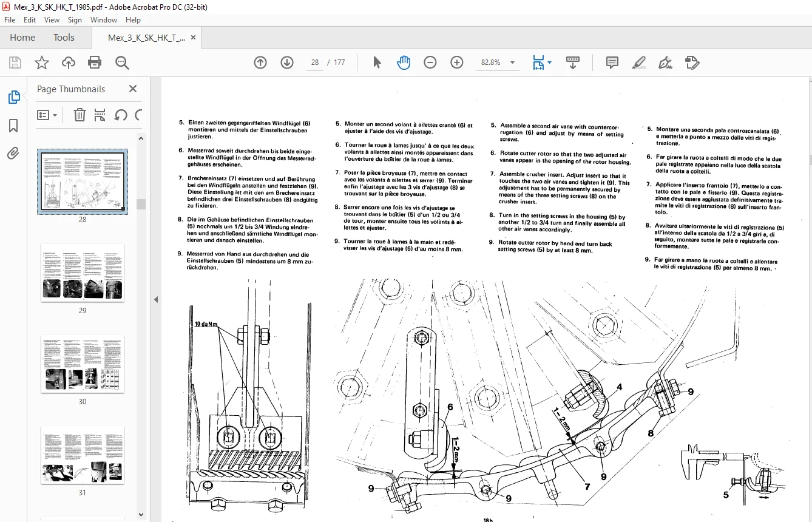Go to the next page
Viewport: 812px width, 522px height.
click(x=287, y=63)
